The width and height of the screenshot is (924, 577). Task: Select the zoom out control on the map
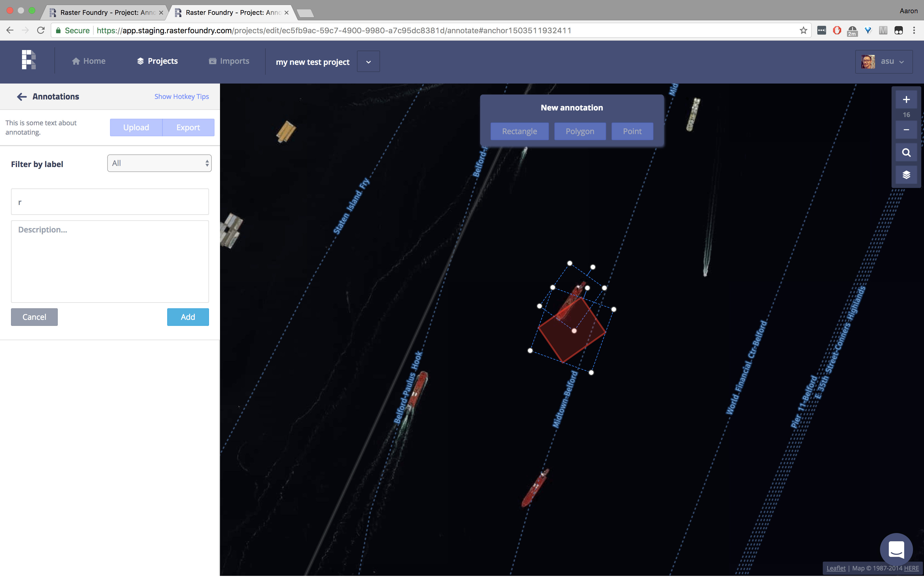tap(906, 130)
